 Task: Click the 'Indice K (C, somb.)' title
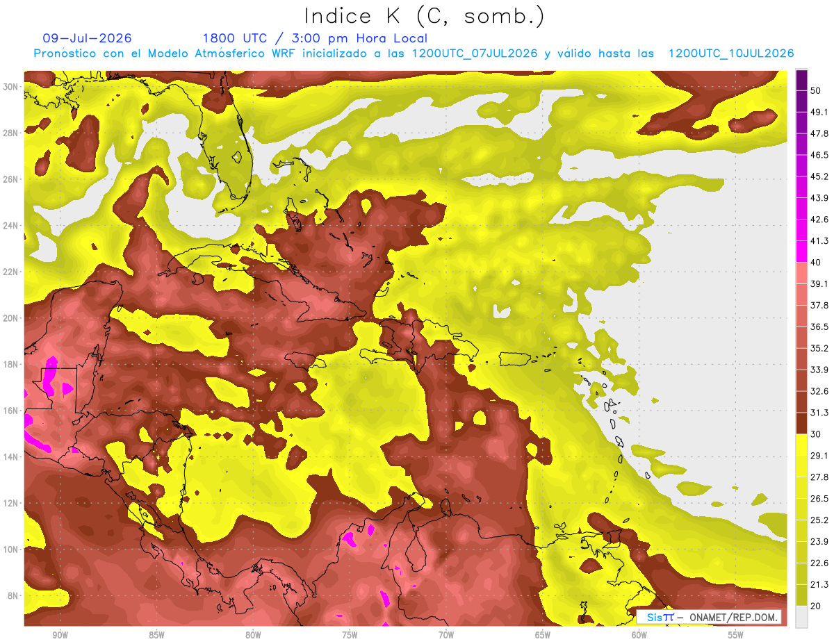[x=424, y=16]
